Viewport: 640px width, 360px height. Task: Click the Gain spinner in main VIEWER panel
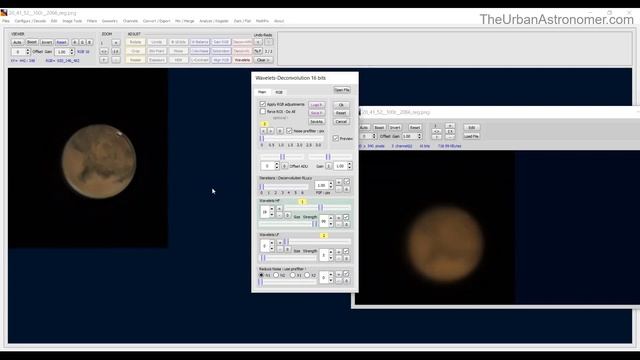point(64,52)
